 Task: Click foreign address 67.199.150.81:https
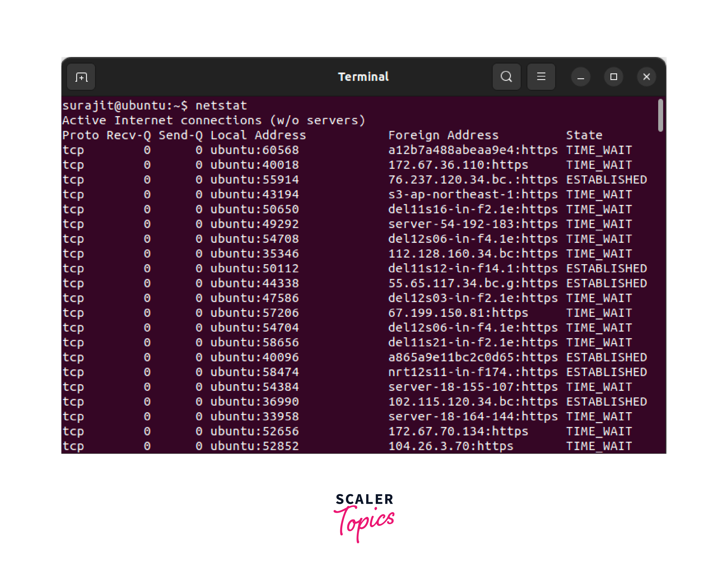[458, 313]
